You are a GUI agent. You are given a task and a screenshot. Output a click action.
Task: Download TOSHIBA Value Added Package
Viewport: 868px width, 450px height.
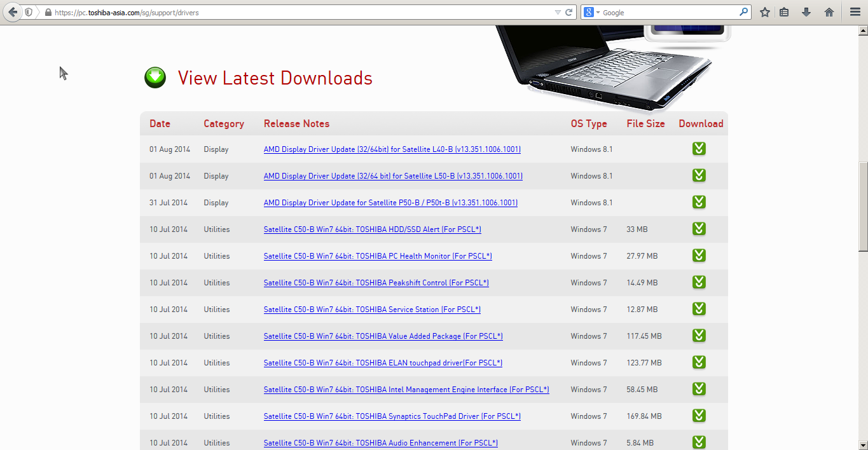tap(699, 336)
